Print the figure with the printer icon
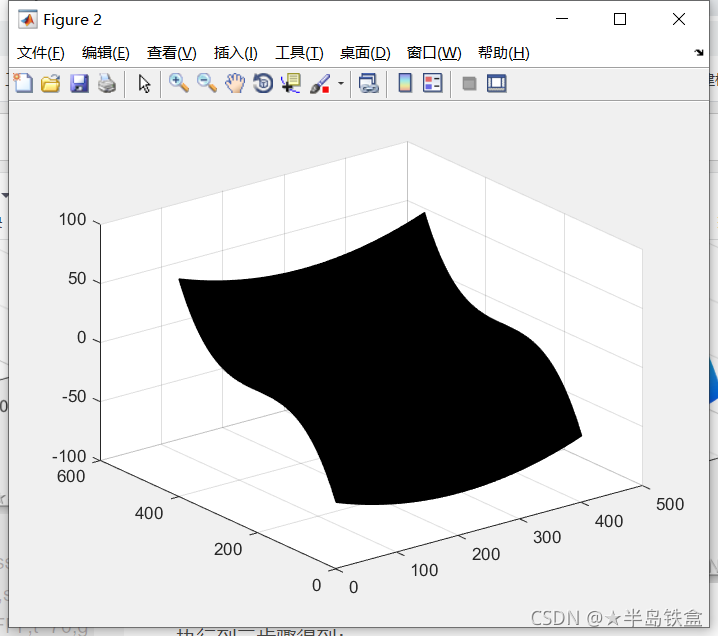 pos(107,84)
